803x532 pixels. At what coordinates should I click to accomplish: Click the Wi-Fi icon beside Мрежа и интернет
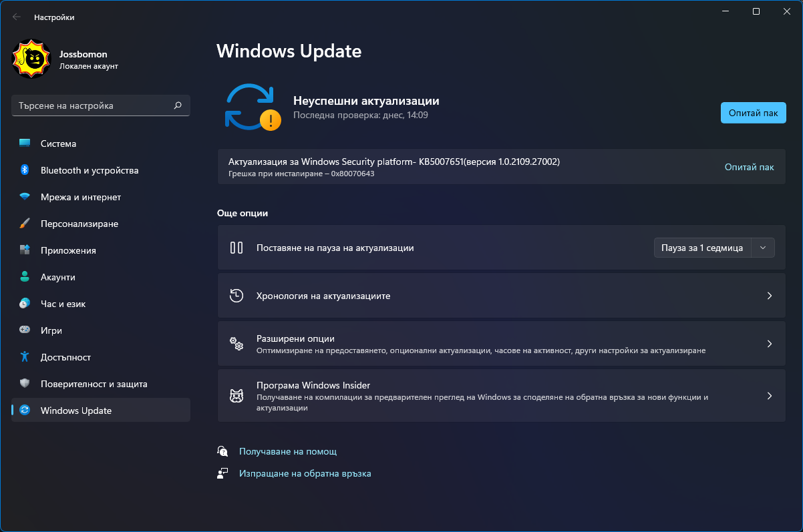[25, 197]
